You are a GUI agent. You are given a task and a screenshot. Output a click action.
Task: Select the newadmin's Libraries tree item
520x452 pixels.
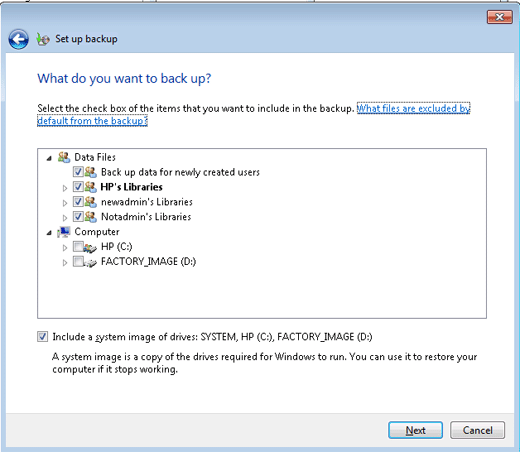pos(147,202)
